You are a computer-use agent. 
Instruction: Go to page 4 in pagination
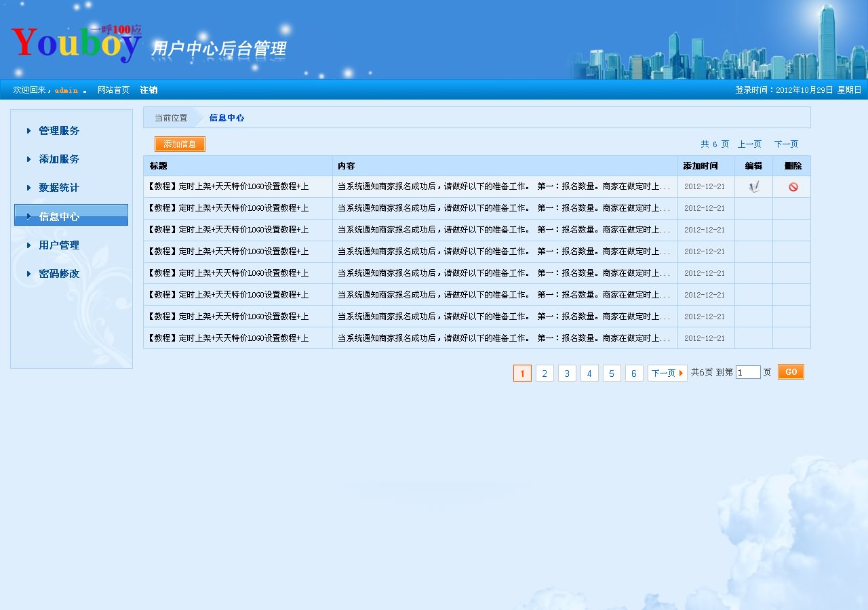589,373
